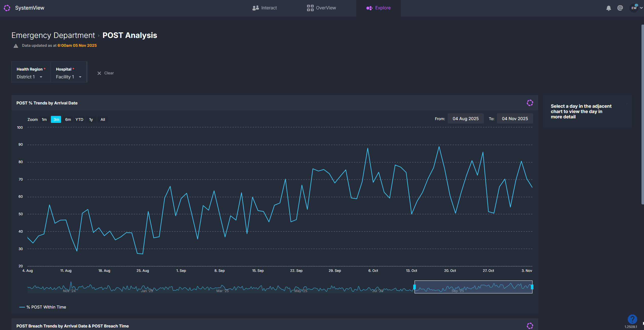Viewport: 644px width, 330px height.
Task: Click the data updated warning triangle icon
Action: coord(16,46)
